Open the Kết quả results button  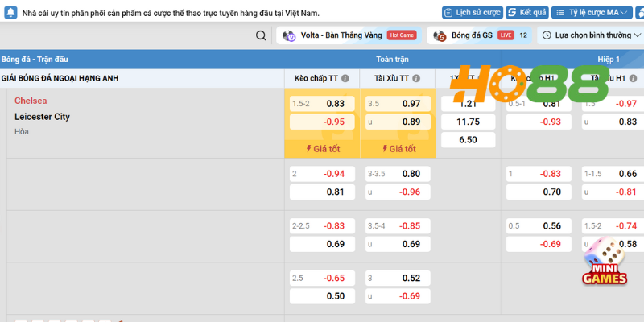click(527, 13)
